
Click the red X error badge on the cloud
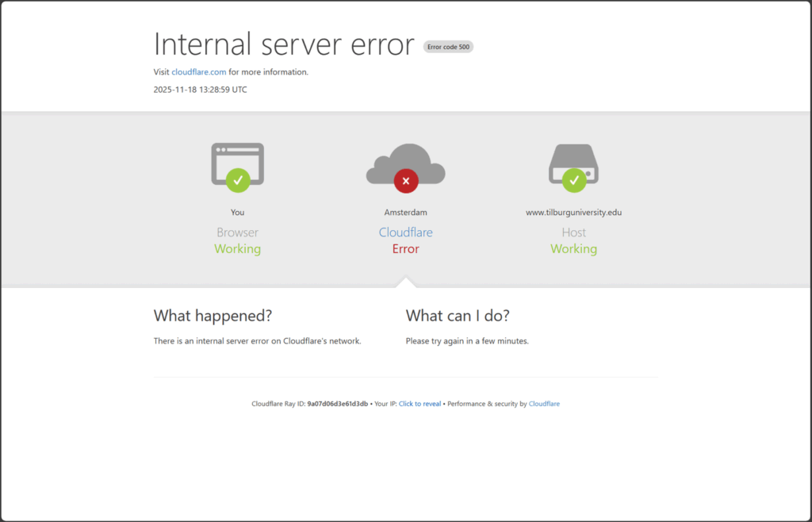[x=405, y=181]
